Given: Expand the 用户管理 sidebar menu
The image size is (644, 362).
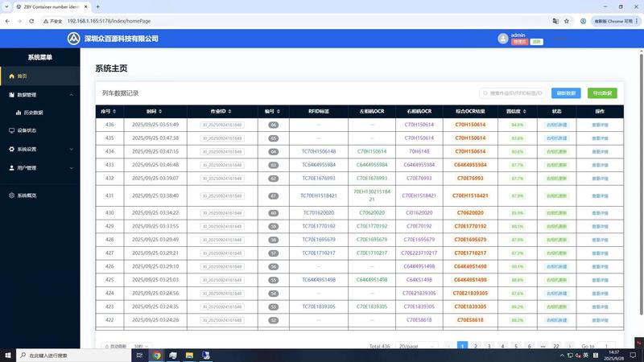Looking at the screenshot, I should pos(40,168).
